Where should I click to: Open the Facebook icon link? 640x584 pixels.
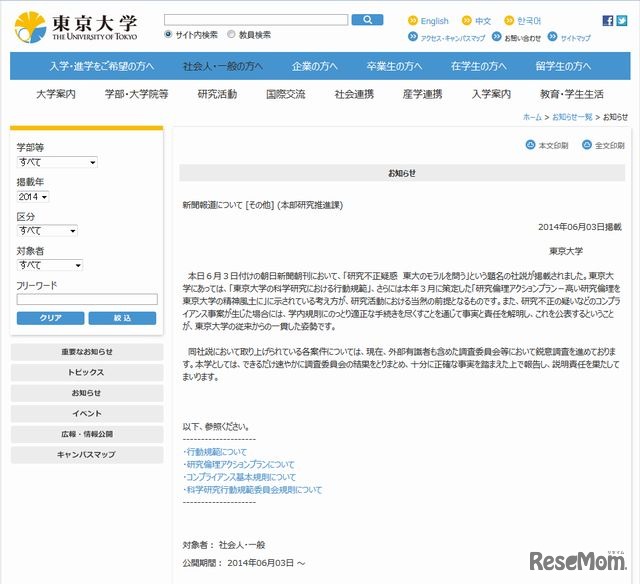pyautogui.click(x=608, y=21)
